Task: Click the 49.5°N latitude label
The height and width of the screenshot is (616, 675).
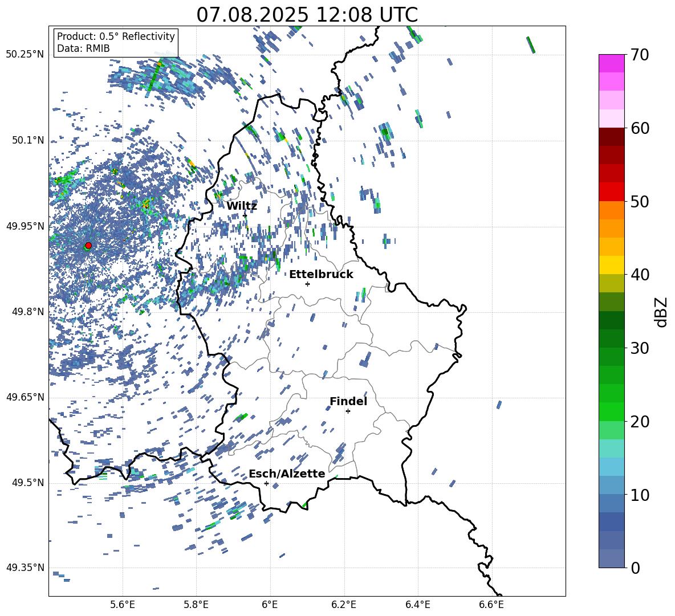Action: pos(29,483)
